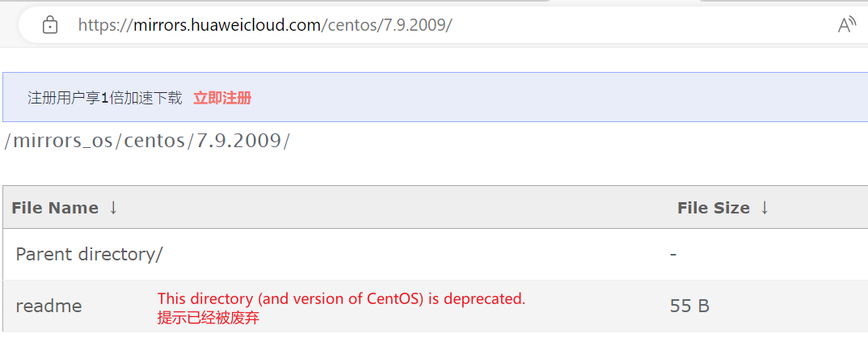Click the dash size in Parent directory row

coord(673,254)
